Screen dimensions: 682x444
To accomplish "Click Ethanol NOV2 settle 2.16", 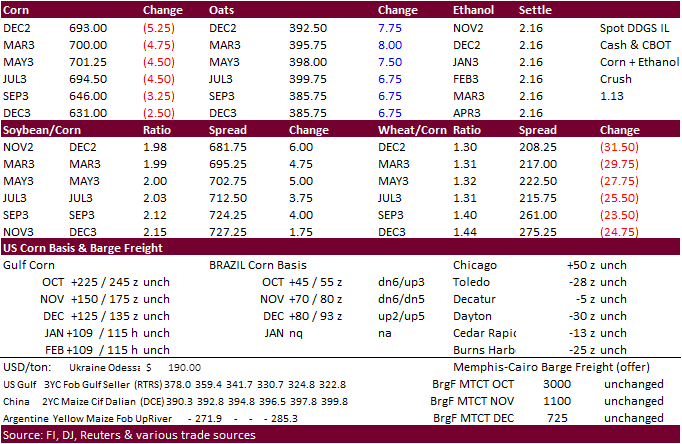I will tap(531, 28).
